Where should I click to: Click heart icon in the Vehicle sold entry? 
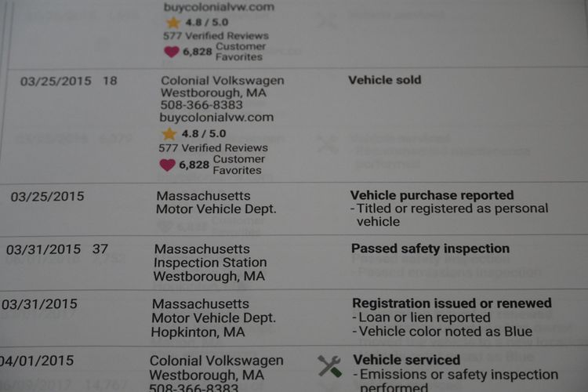[168, 165]
